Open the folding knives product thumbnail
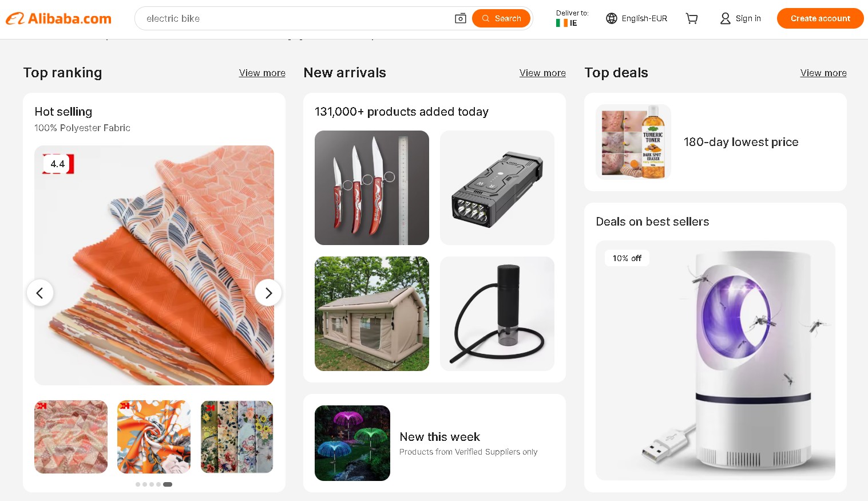 click(372, 188)
